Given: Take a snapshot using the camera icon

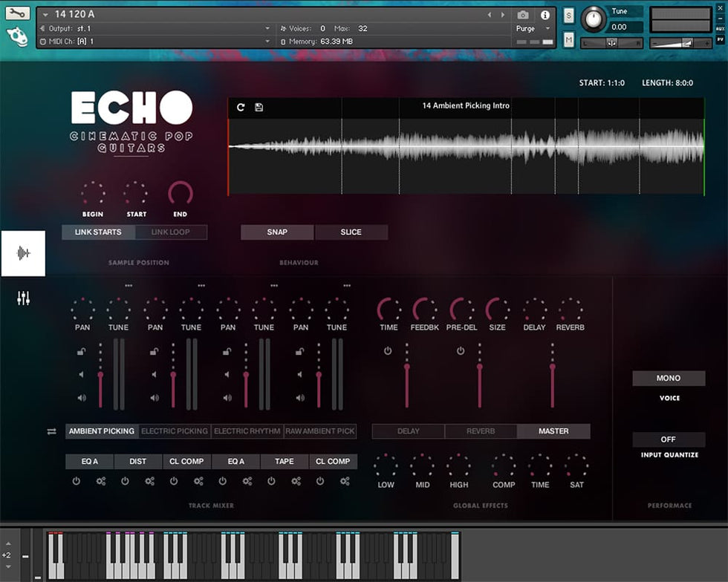Looking at the screenshot, I should pyautogui.click(x=523, y=15).
